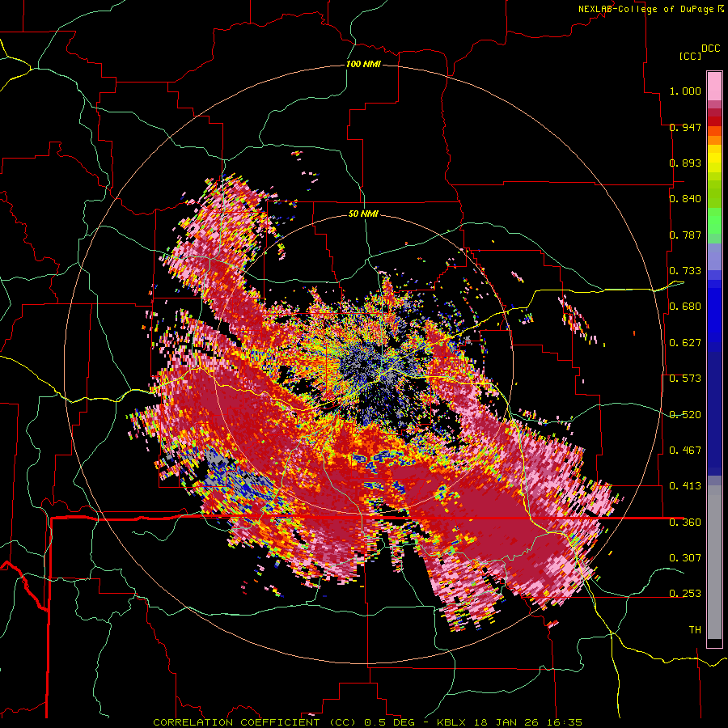Viewport: 728px width, 728px height.
Task: Click the 0.893 scale value
Action: (x=685, y=163)
